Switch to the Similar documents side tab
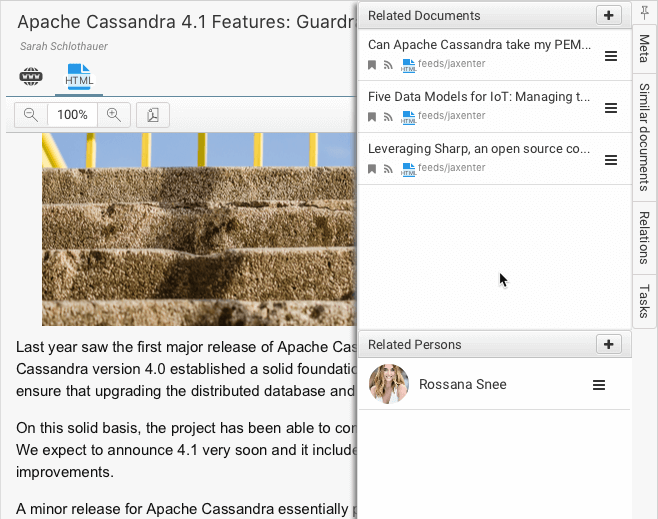The width and height of the screenshot is (658, 519). [644, 130]
